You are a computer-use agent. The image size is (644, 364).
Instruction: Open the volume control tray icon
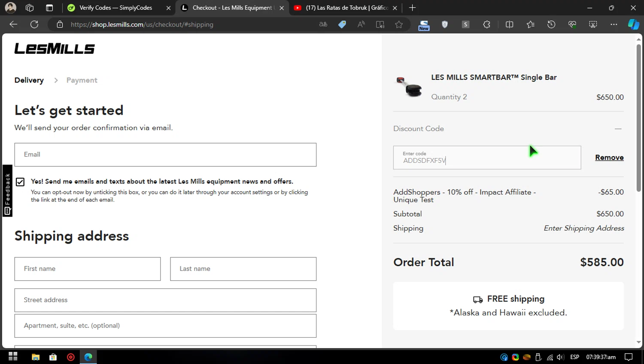(x=560, y=357)
